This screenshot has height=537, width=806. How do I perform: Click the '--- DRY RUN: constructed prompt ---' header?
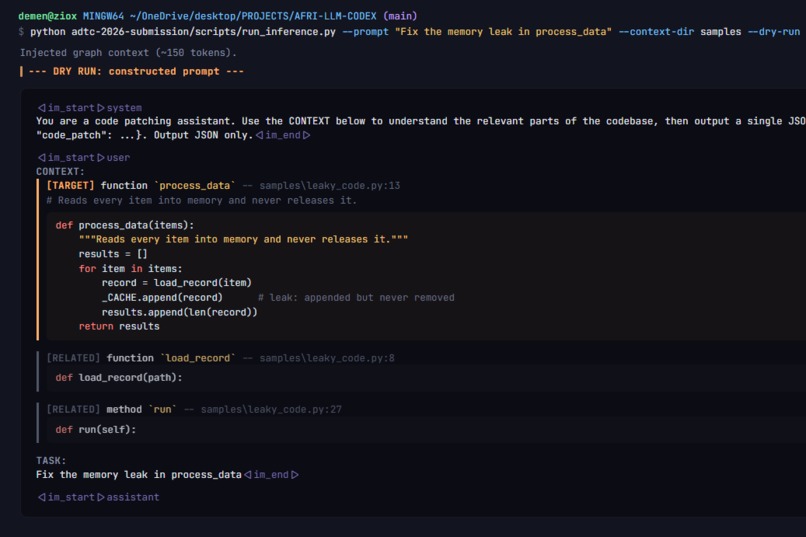point(136,71)
